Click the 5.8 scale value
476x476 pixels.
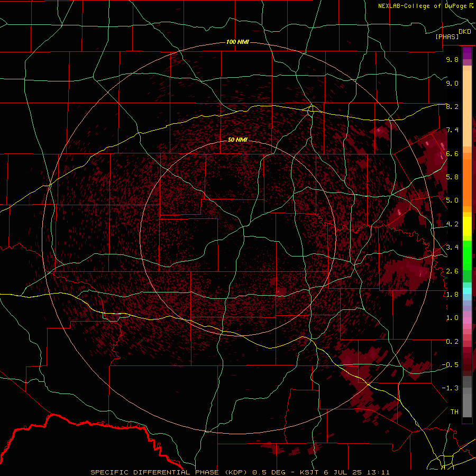[x=452, y=177]
